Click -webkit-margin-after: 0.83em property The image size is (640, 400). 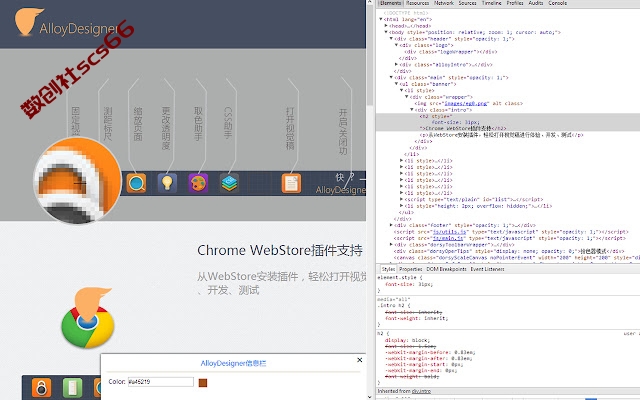coord(428,358)
